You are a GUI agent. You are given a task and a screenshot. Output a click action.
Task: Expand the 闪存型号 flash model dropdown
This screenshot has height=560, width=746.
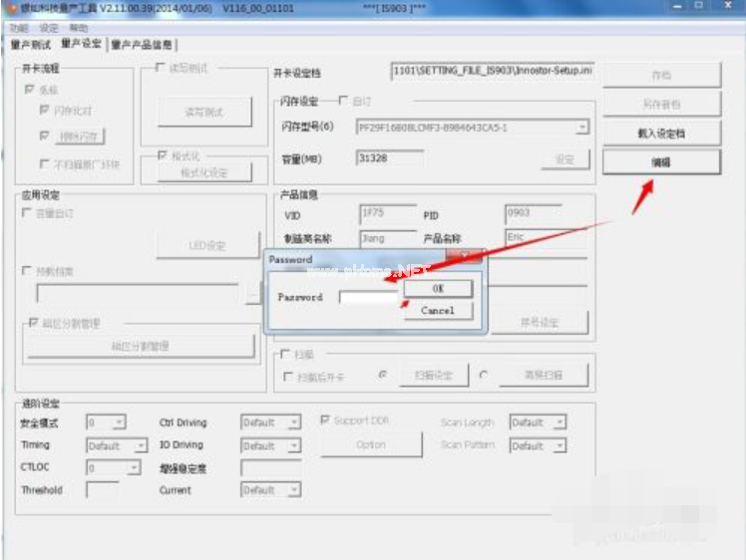click(x=581, y=128)
